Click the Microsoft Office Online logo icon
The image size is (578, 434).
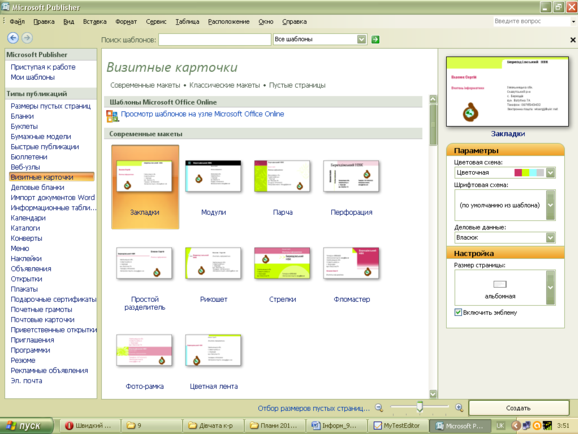(112, 116)
